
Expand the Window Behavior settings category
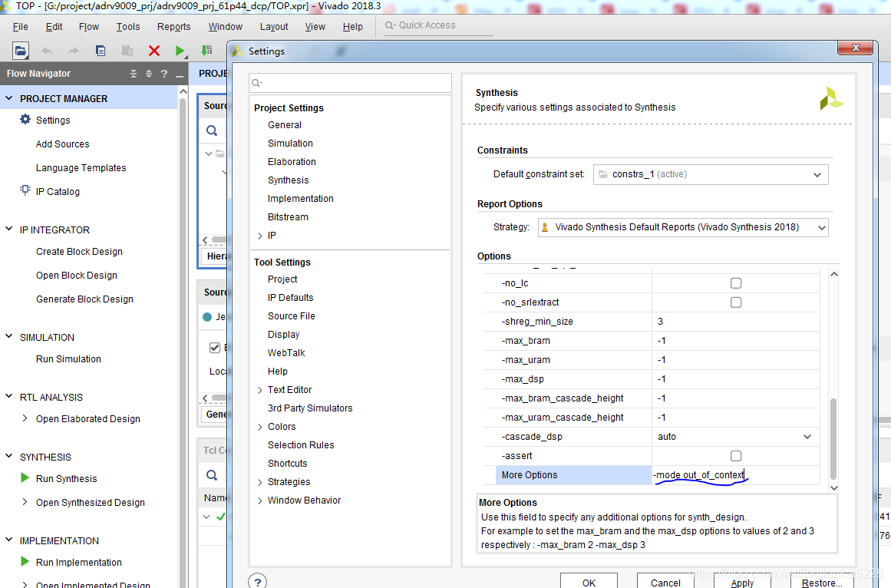tap(259, 501)
